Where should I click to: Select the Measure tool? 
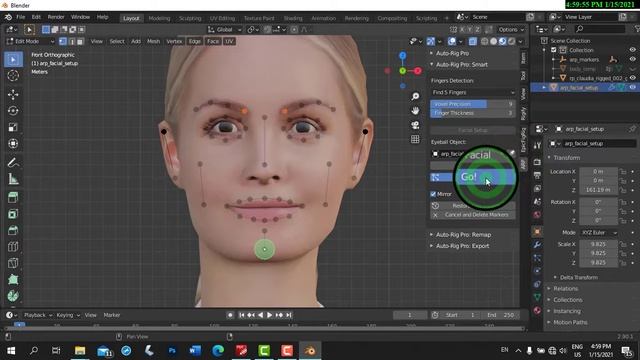coord(13,179)
